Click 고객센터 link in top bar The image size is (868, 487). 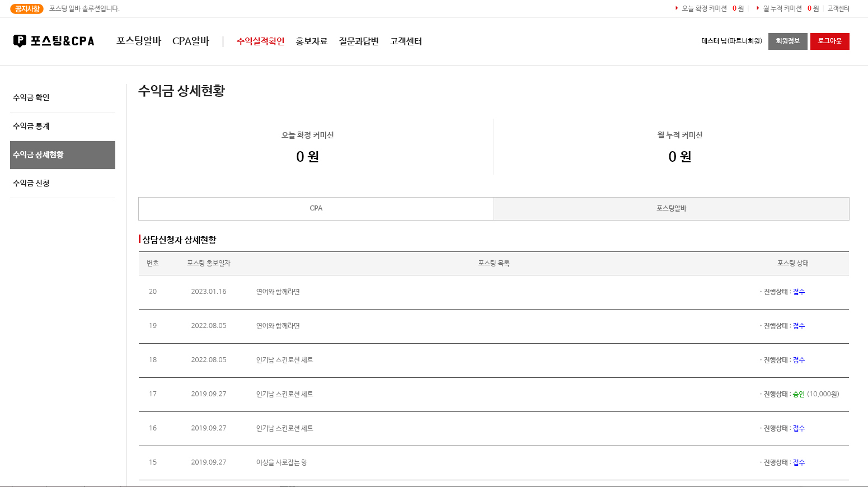838,8
